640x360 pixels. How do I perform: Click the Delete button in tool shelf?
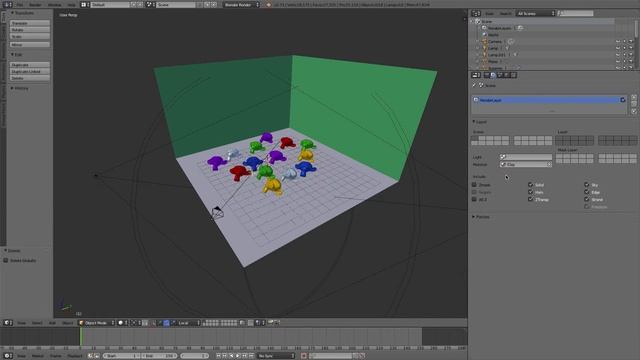coord(30,78)
